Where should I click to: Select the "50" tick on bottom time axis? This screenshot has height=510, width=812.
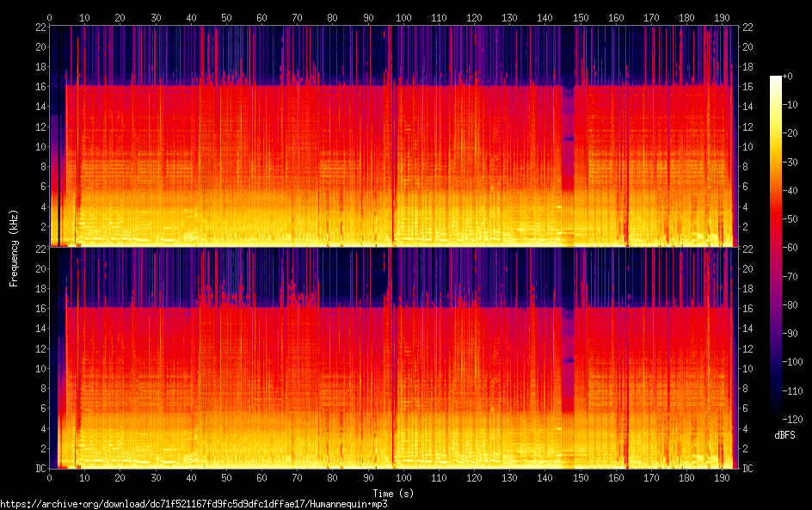click(226, 478)
